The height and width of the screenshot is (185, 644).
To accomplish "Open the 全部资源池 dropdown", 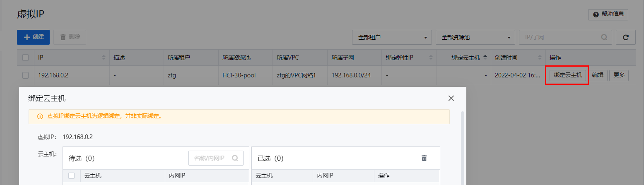I will tap(475, 37).
